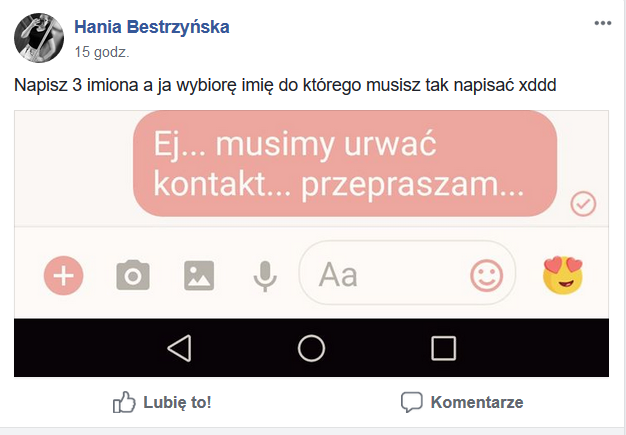626x435 pixels.
Task: Click the 15 godz. timestamp
Action: [102, 52]
